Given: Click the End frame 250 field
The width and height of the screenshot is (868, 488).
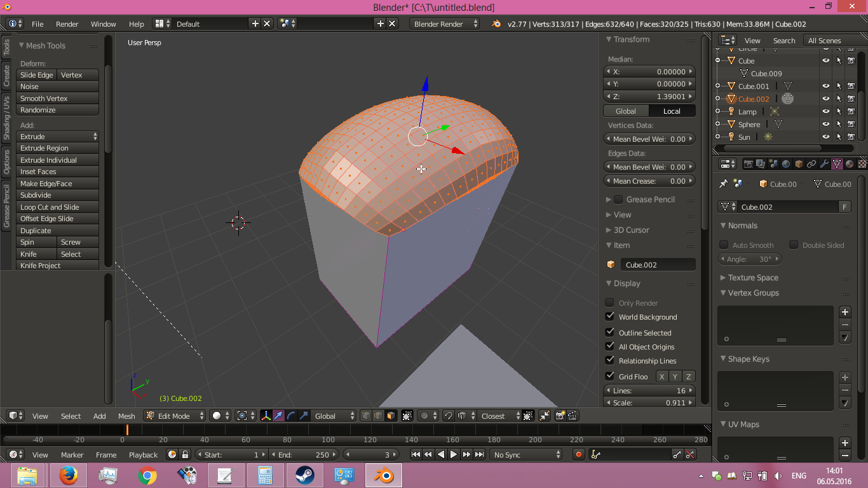Looking at the screenshot, I should coord(304,454).
